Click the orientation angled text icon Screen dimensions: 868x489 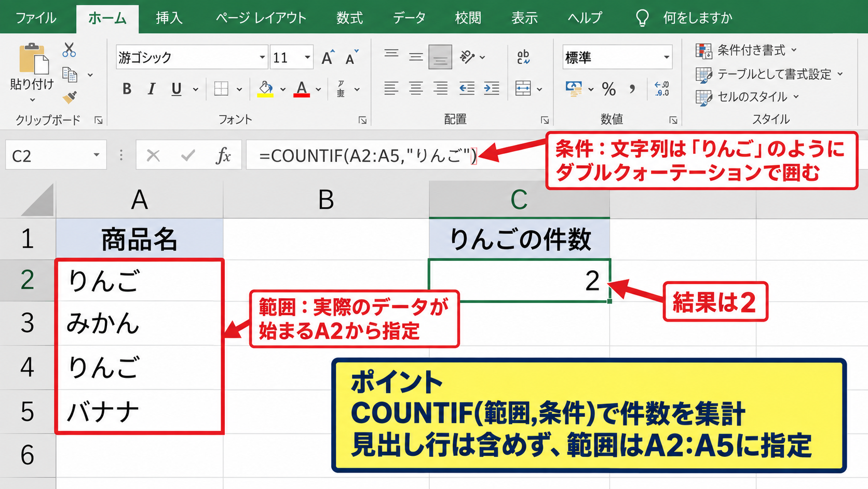coord(467,57)
